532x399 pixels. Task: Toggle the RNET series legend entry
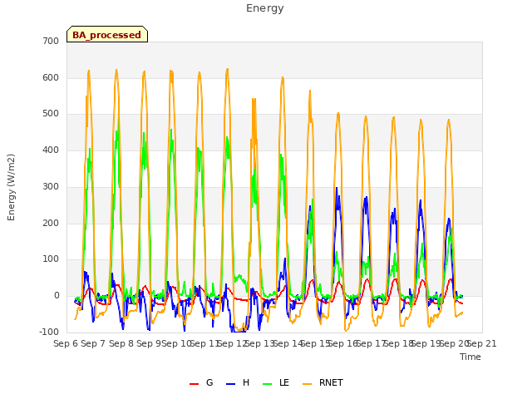(323, 382)
